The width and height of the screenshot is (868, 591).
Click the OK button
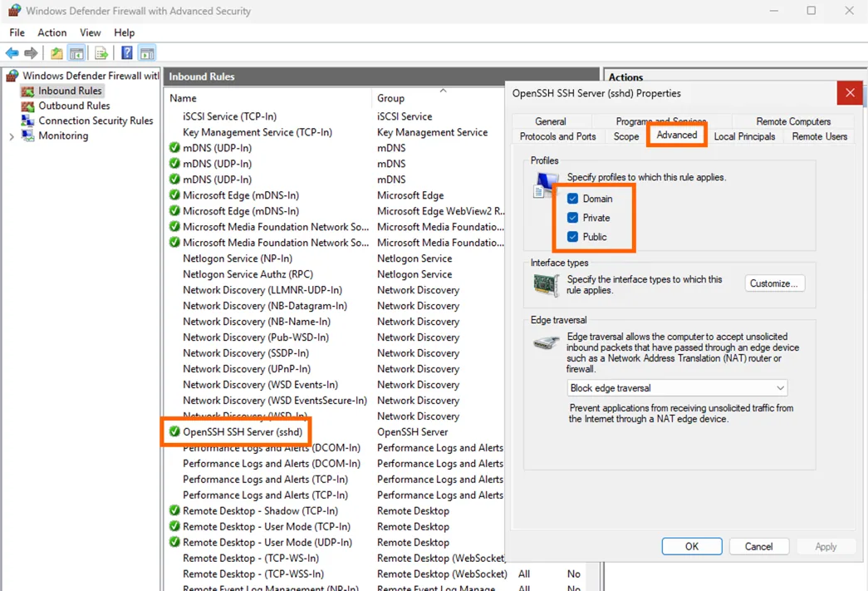692,546
